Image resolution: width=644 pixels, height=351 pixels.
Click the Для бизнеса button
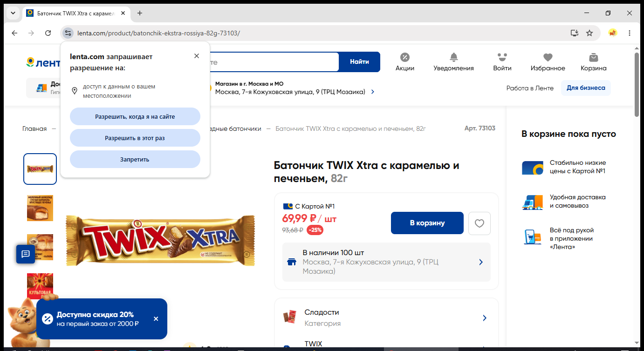[x=586, y=88]
